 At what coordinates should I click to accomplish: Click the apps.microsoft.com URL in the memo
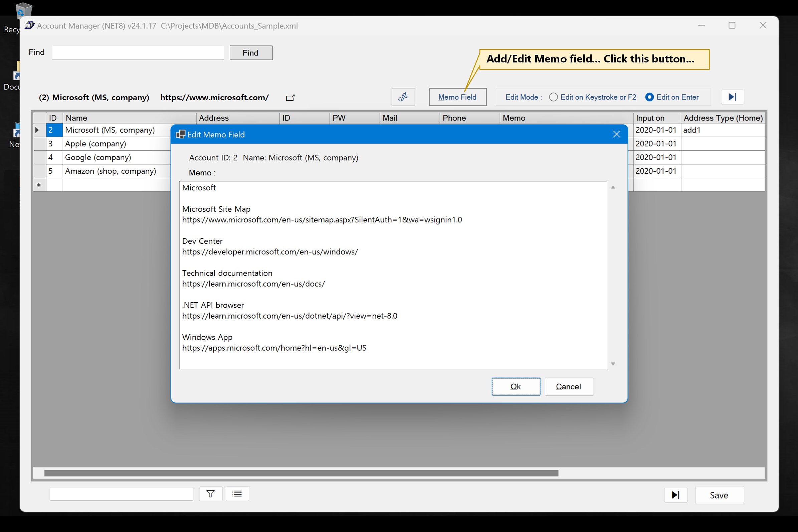274,348
